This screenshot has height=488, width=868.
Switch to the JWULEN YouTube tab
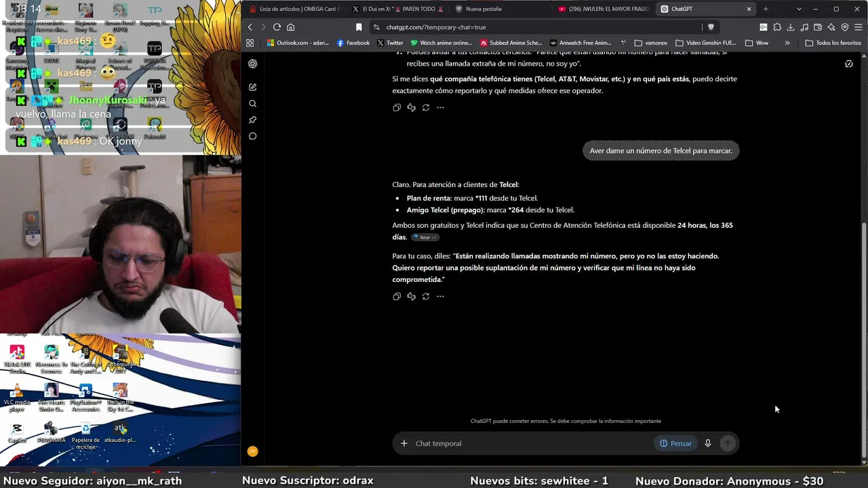[604, 9]
